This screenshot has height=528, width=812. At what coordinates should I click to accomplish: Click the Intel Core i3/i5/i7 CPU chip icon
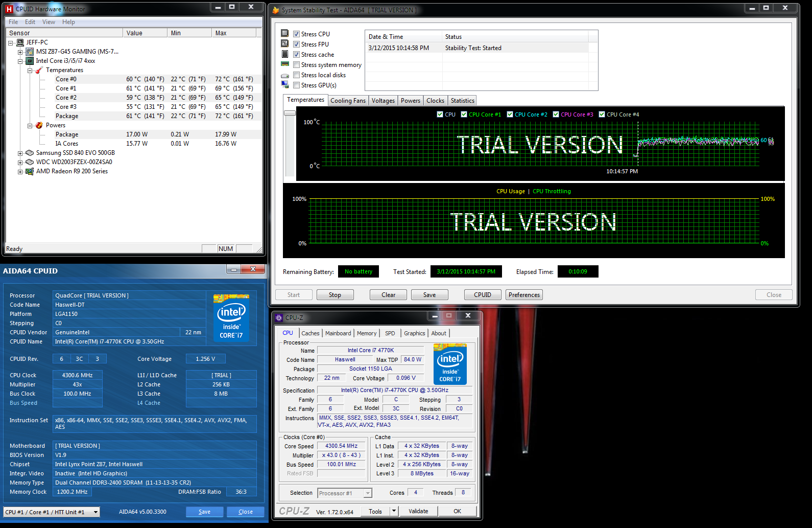point(30,61)
